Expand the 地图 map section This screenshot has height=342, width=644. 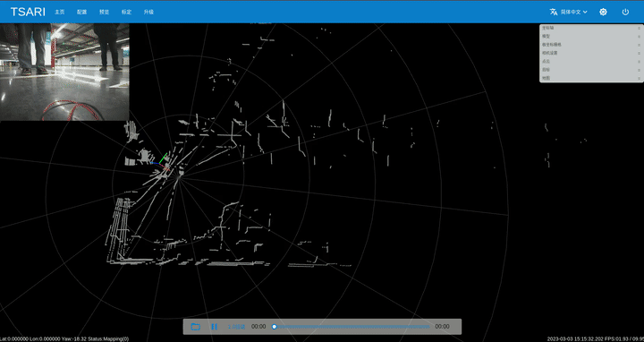(x=591, y=78)
